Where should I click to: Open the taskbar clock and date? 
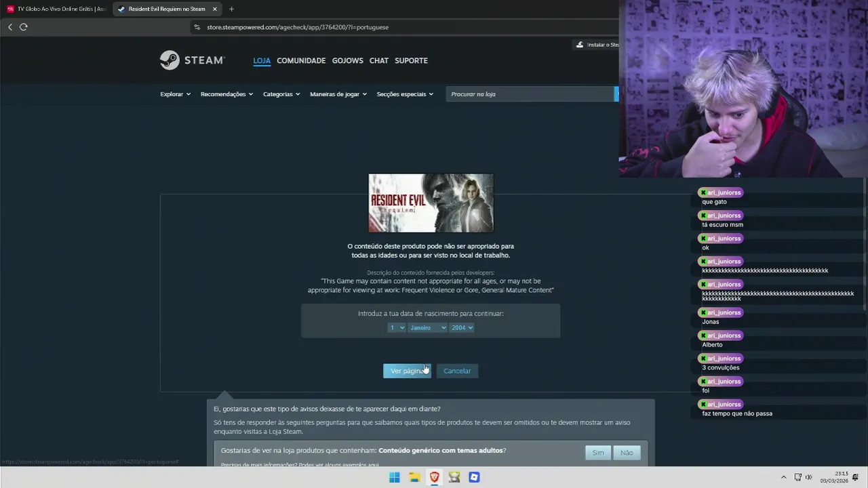point(835,477)
